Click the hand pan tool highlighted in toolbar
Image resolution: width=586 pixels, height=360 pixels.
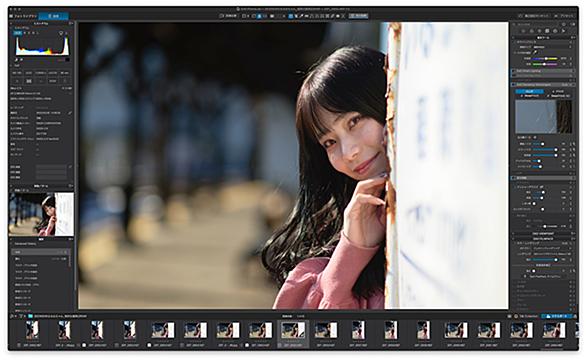(291, 16)
